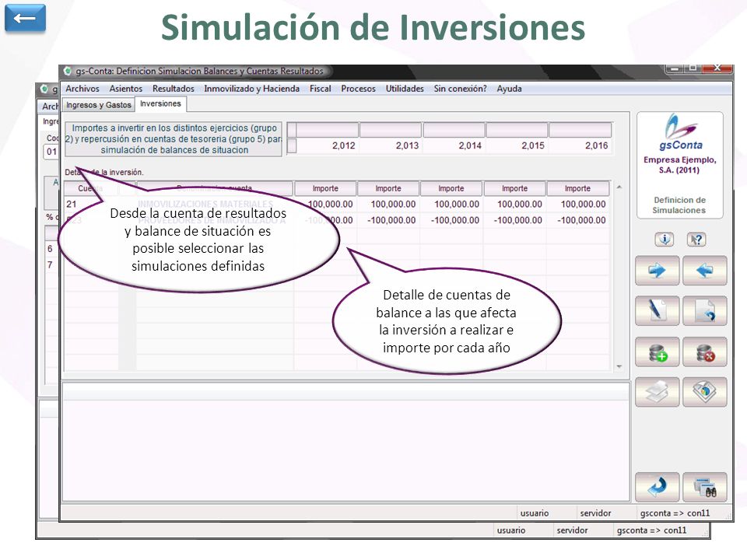Click the stacked pages icon button
This screenshot has width=747, height=560.
[x=657, y=392]
